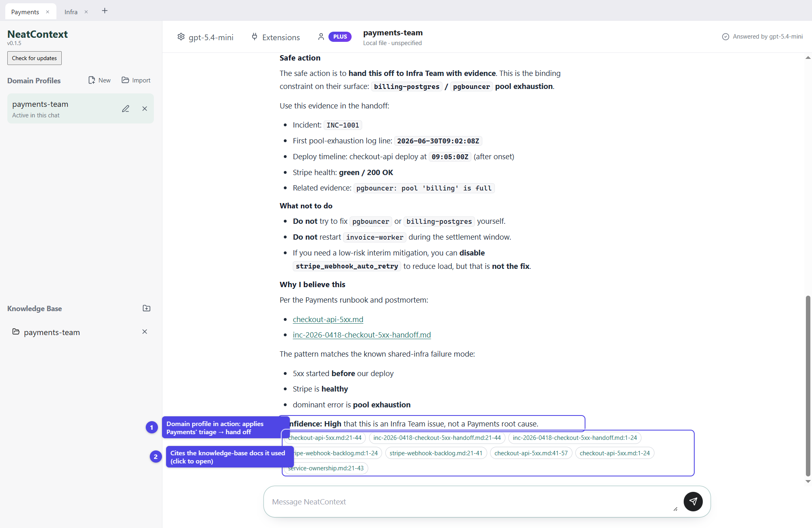Click the invoice-worker code label
Image resolution: width=812 pixels, height=528 pixels.
[x=375, y=237]
